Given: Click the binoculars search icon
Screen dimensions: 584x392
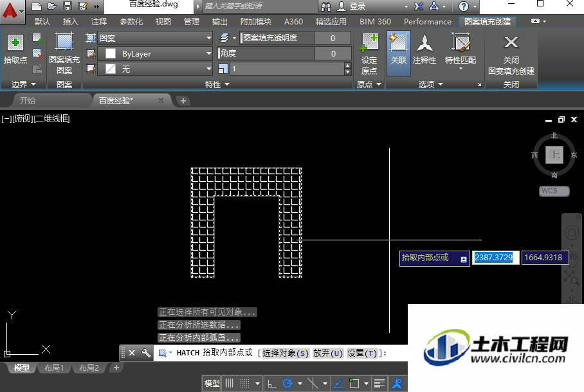Looking at the screenshot, I should (326, 6).
